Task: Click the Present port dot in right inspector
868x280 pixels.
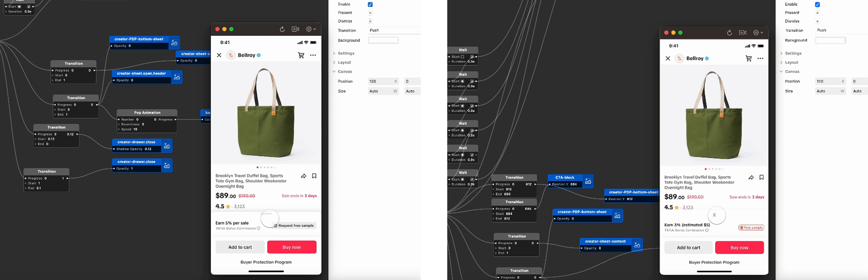Action: click(817, 13)
